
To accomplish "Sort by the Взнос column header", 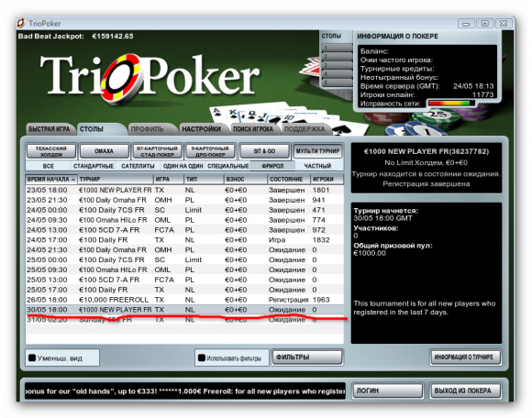I will (x=246, y=179).
